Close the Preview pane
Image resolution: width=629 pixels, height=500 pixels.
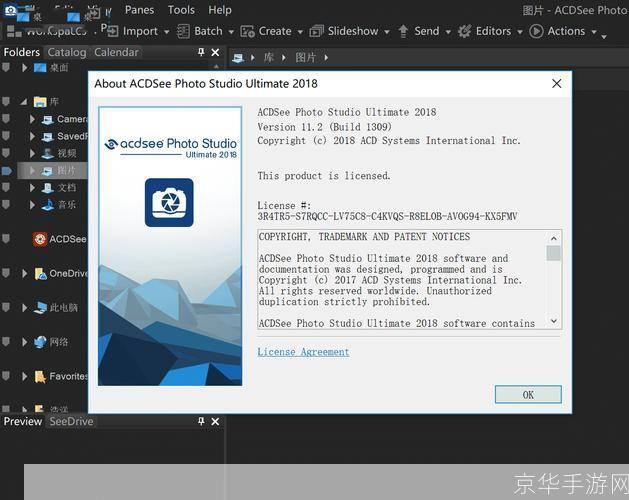tap(215, 422)
